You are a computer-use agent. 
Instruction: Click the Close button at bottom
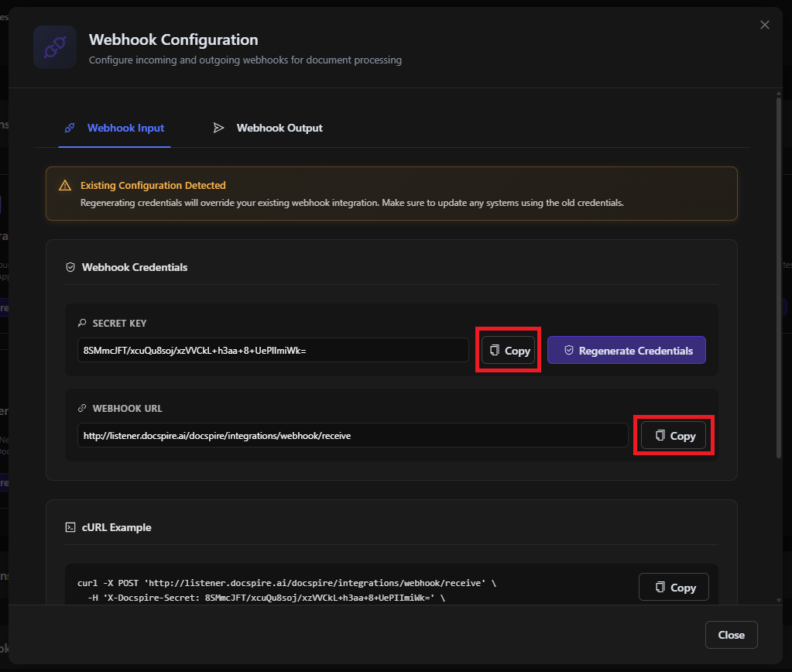coord(731,635)
